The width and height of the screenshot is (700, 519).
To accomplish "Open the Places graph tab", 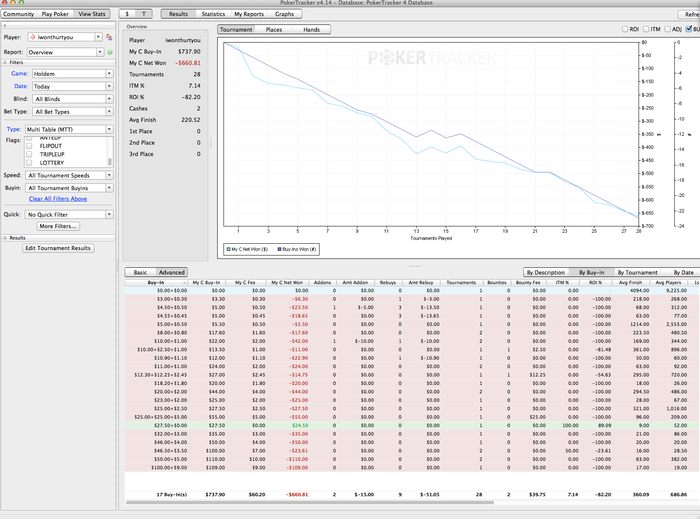I will click(273, 30).
